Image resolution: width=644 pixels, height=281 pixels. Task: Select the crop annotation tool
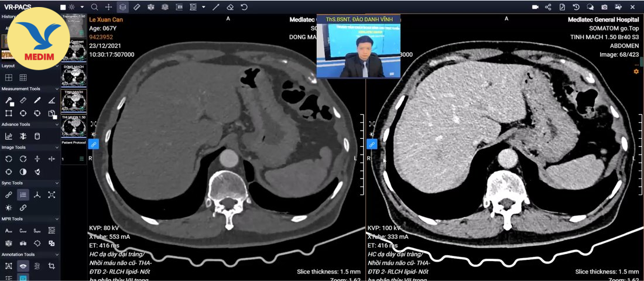coord(52,266)
